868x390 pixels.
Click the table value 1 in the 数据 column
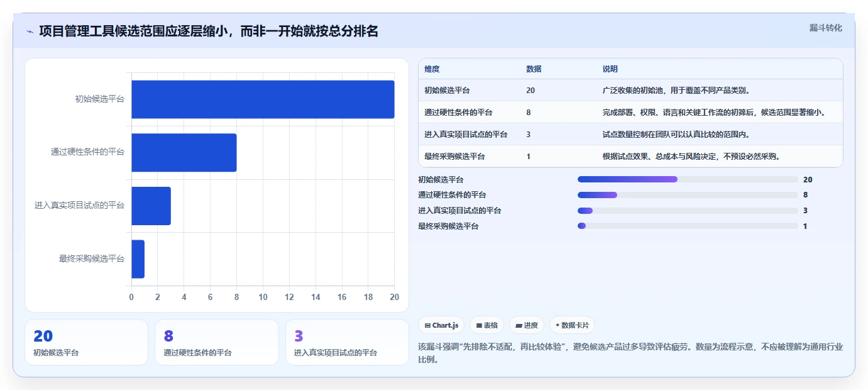tap(529, 157)
